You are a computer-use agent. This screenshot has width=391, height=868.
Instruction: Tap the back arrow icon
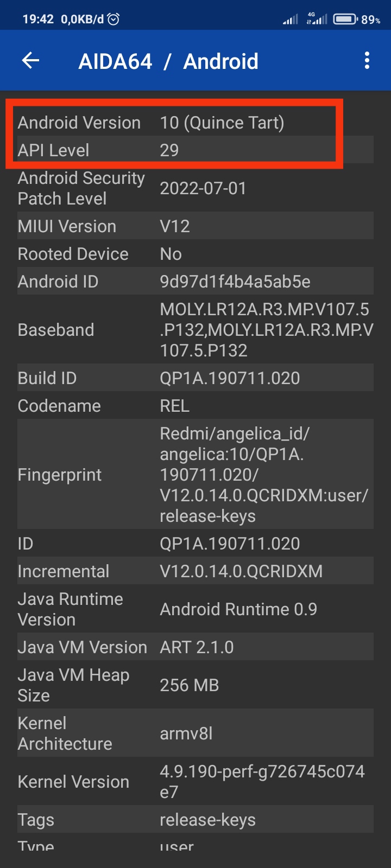pyautogui.click(x=31, y=61)
